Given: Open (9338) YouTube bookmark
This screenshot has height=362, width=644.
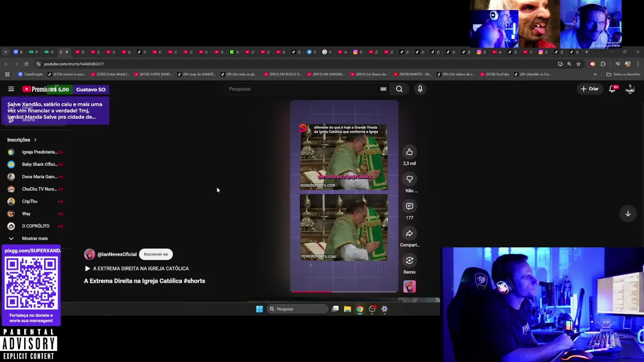Looking at the screenshot, I should coord(495,74).
